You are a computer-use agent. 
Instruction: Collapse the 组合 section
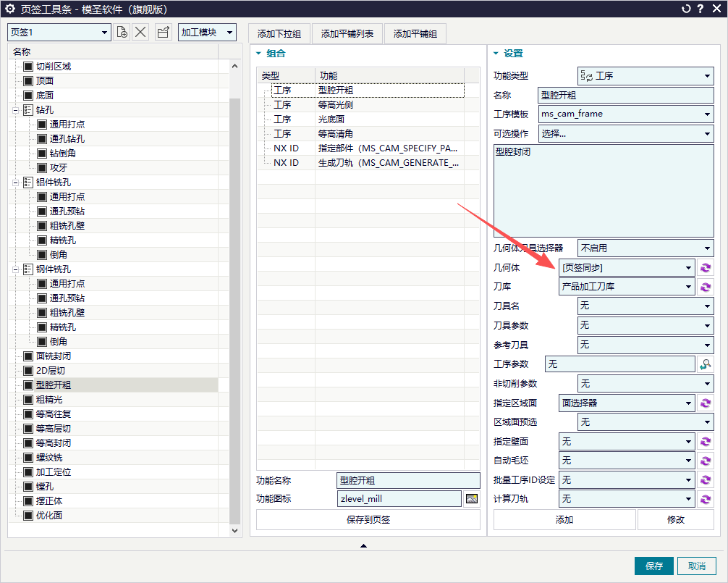pyautogui.click(x=258, y=54)
